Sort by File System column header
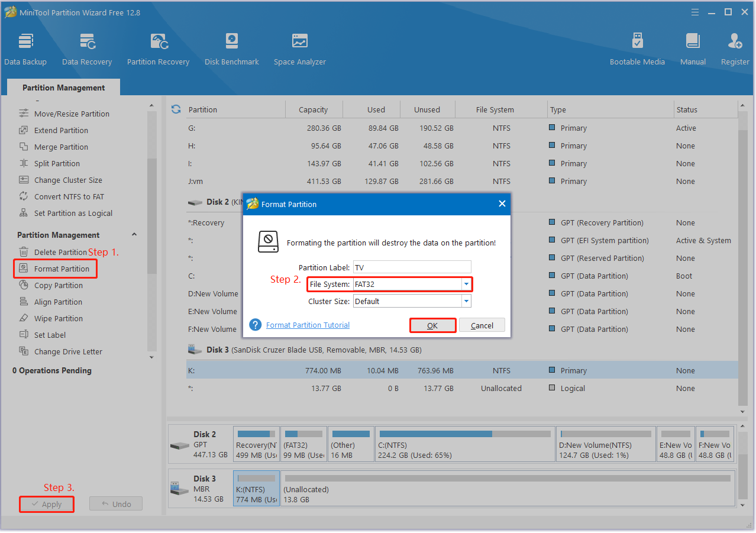 tap(495, 109)
